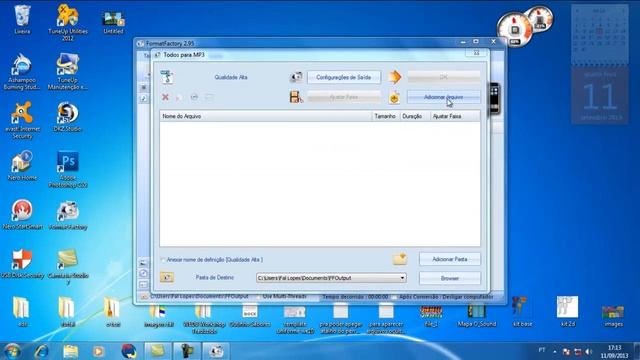Image resolution: width=640 pixels, height=360 pixels.
Task: Click the output settings gear icon
Action: tap(296, 77)
